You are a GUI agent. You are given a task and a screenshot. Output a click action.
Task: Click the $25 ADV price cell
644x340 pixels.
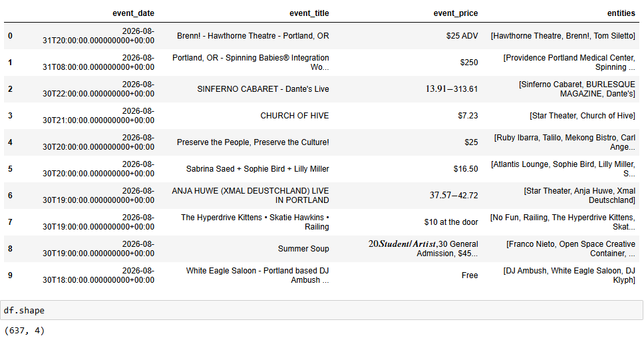[462, 36]
